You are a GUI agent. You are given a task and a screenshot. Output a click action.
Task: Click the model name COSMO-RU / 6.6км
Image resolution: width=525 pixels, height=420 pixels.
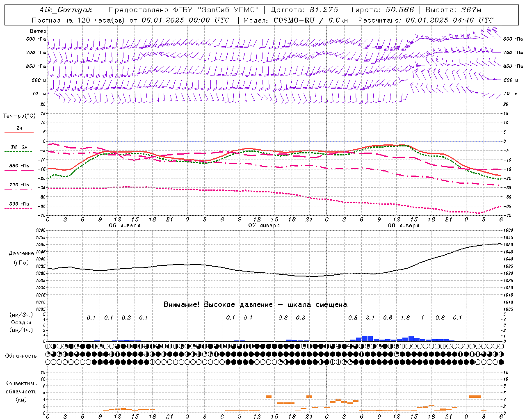point(311,20)
